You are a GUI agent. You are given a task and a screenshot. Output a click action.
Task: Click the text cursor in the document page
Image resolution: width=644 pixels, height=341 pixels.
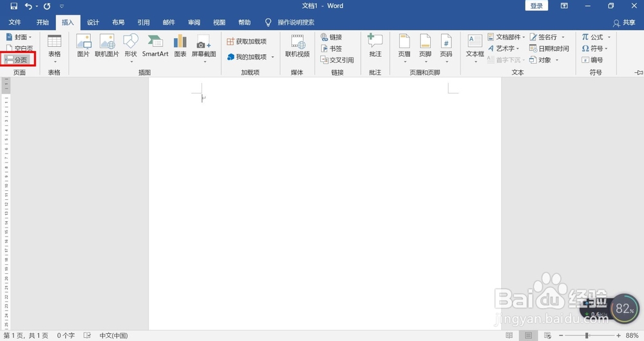click(202, 98)
